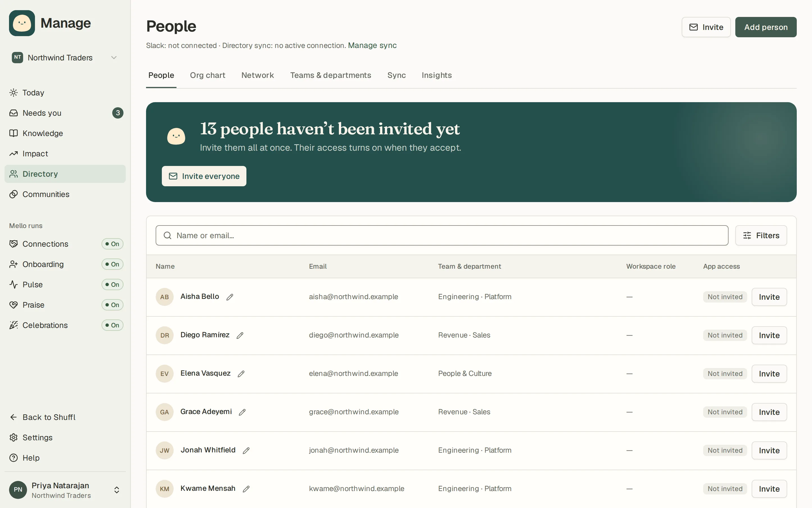Click the Invite button in the header

click(706, 27)
